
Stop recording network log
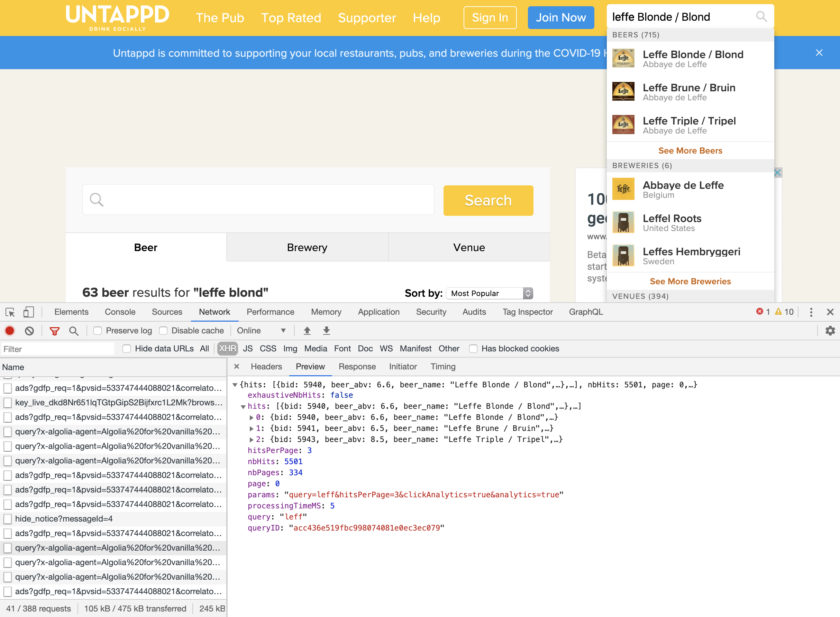[x=10, y=331]
